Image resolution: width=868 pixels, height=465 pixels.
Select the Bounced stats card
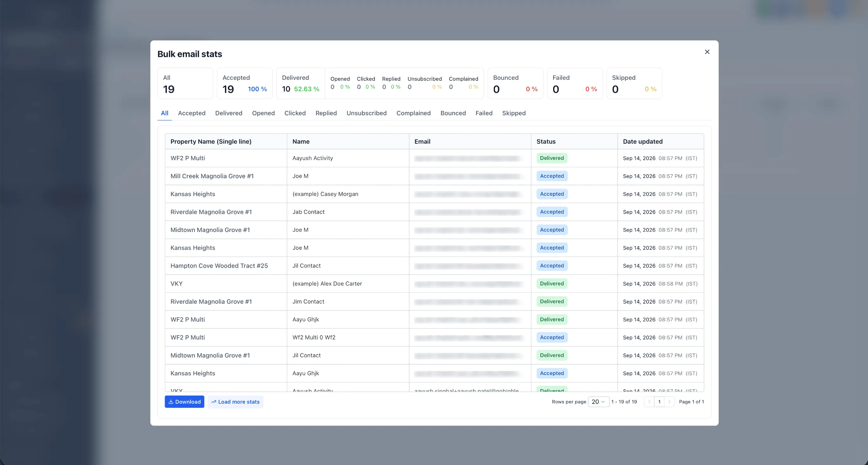(516, 83)
